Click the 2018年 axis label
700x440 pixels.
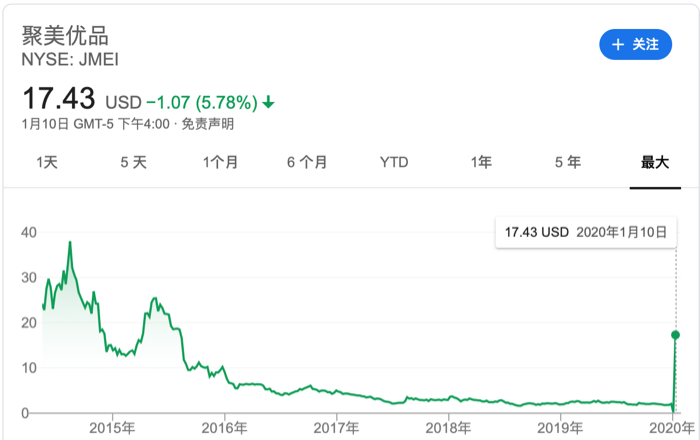pyautogui.click(x=448, y=428)
